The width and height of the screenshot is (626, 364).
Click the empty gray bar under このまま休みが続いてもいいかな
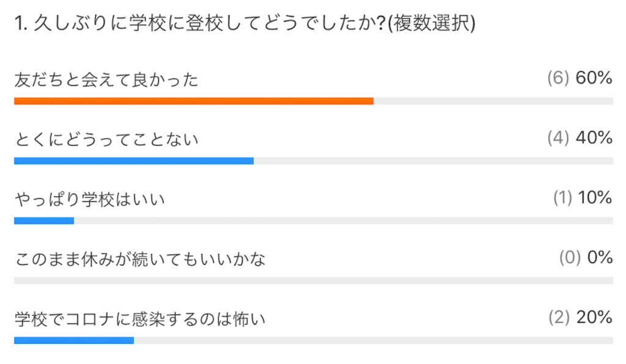click(313, 280)
